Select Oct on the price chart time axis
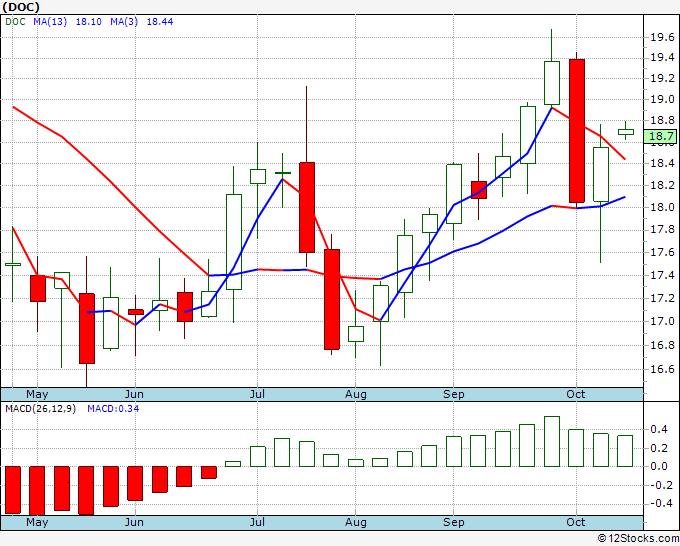This screenshot has width=680, height=546. click(575, 395)
